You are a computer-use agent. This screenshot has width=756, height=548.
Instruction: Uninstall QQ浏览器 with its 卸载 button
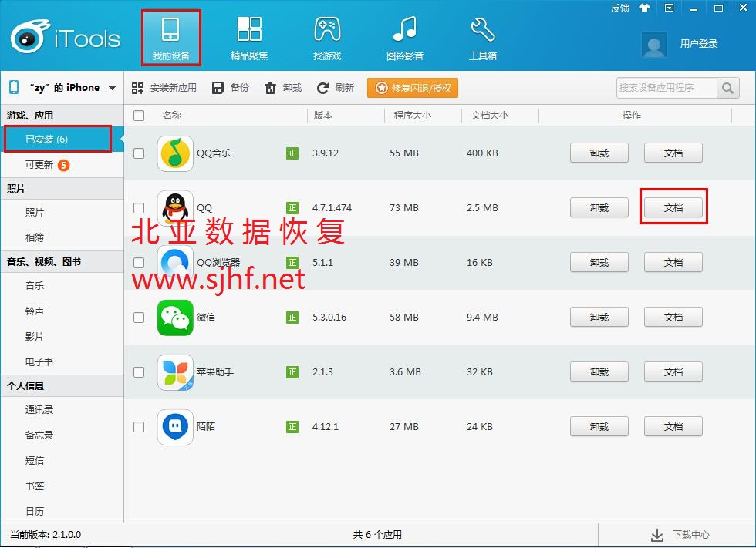pyautogui.click(x=599, y=263)
